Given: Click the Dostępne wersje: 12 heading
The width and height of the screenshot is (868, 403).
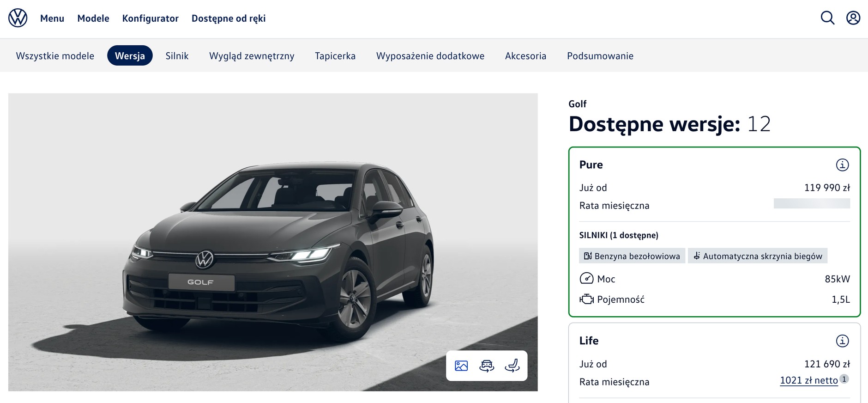Looking at the screenshot, I should pos(669,124).
